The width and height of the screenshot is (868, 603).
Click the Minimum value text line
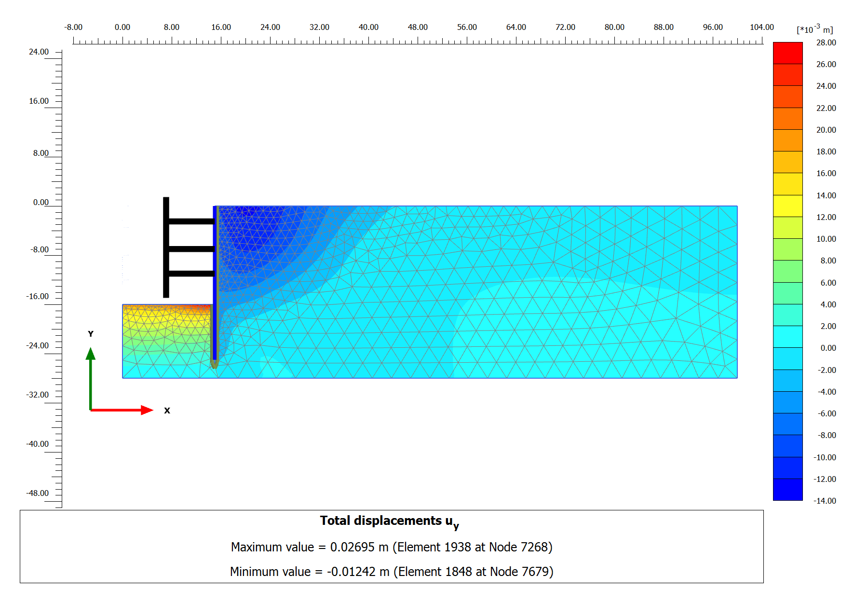pos(391,572)
